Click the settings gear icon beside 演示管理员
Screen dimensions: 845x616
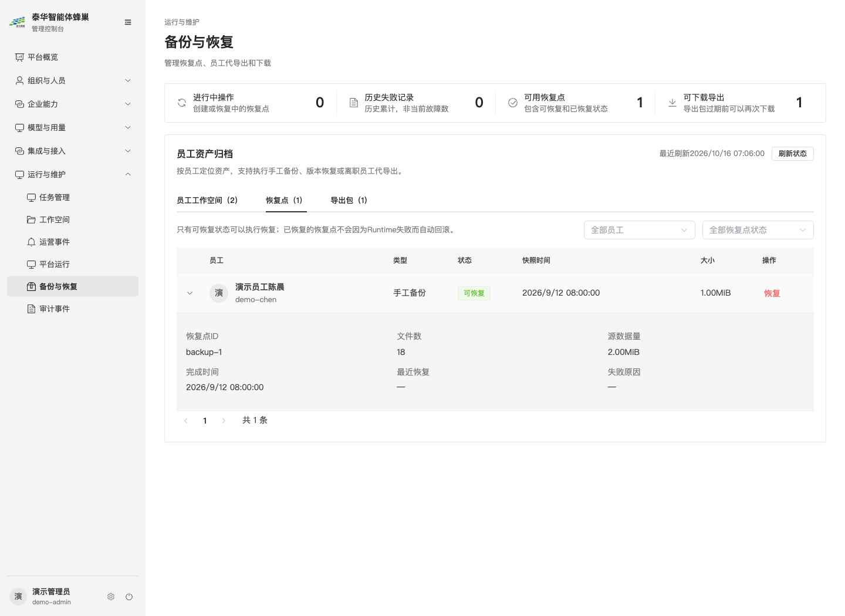point(111,597)
